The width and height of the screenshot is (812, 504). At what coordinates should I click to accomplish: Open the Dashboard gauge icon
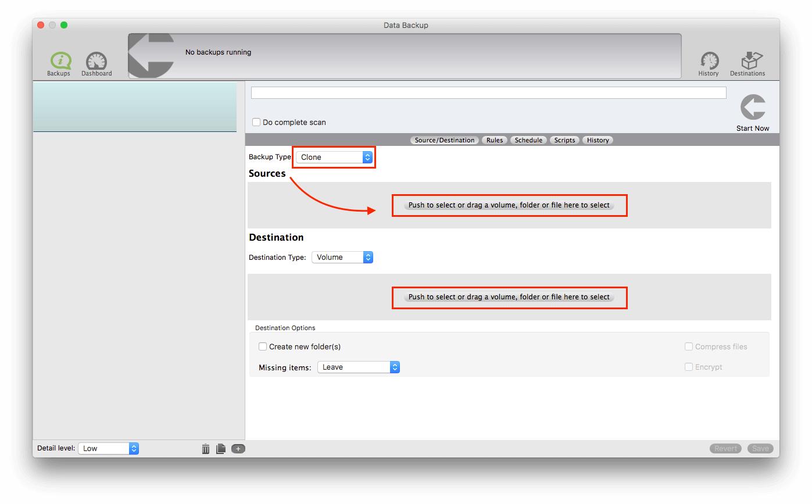click(x=96, y=62)
